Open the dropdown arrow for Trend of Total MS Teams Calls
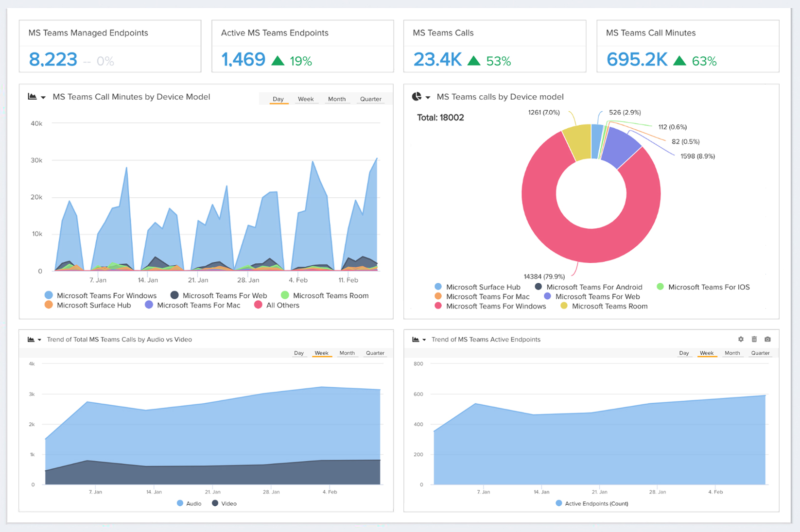 [39, 340]
